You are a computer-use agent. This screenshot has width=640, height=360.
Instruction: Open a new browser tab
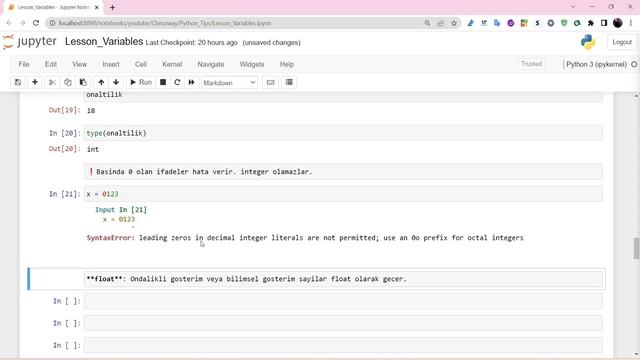112,7
